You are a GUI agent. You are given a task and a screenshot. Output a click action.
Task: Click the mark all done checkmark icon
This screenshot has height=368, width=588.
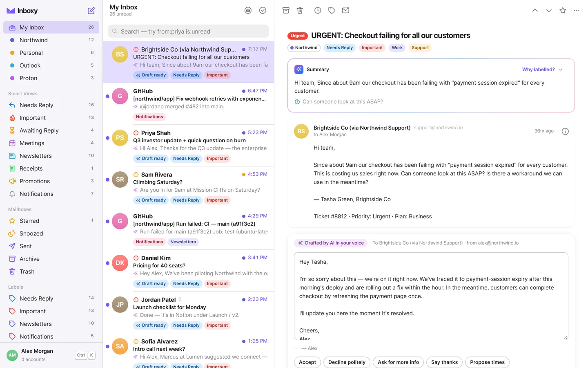click(x=263, y=10)
